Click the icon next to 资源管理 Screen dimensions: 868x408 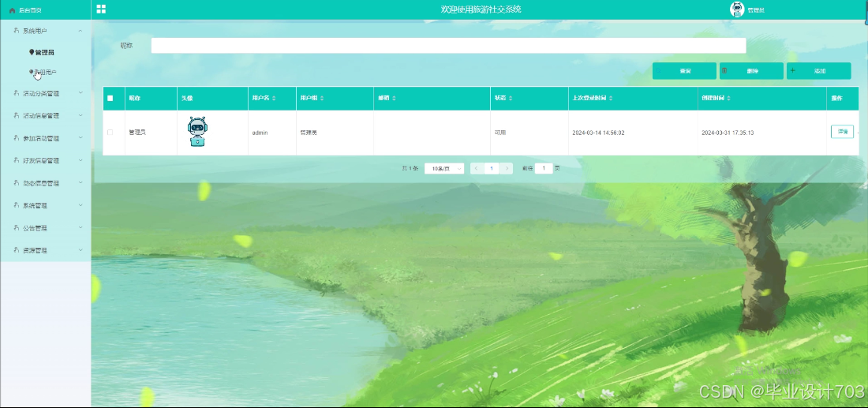point(17,249)
